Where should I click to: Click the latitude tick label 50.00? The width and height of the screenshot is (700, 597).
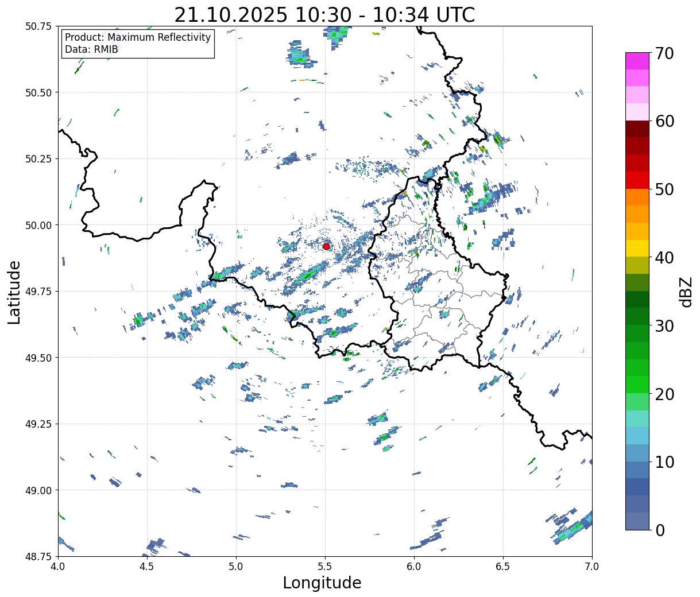[x=38, y=225]
